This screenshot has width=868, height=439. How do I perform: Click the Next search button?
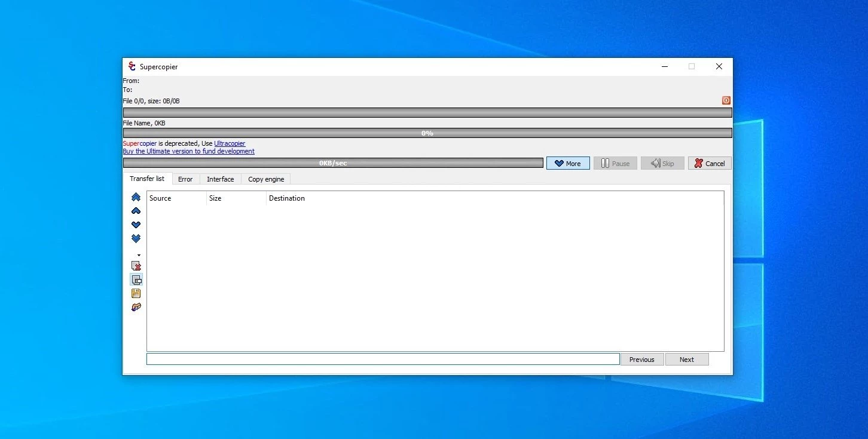(686, 359)
